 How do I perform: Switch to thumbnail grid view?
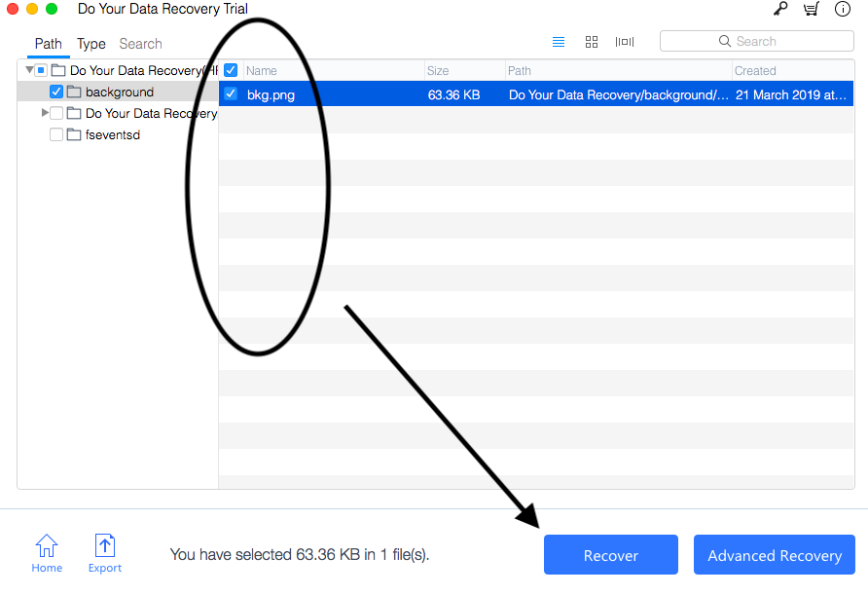(x=592, y=42)
